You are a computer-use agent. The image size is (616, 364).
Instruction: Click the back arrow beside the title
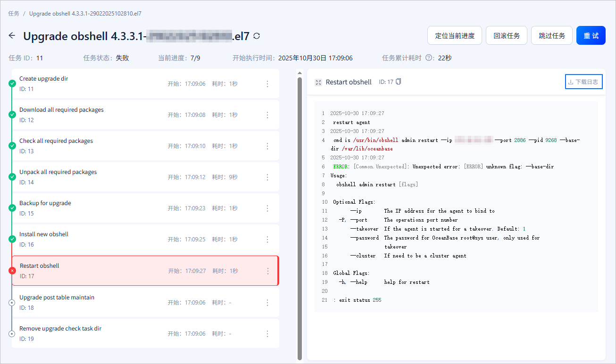coord(12,36)
